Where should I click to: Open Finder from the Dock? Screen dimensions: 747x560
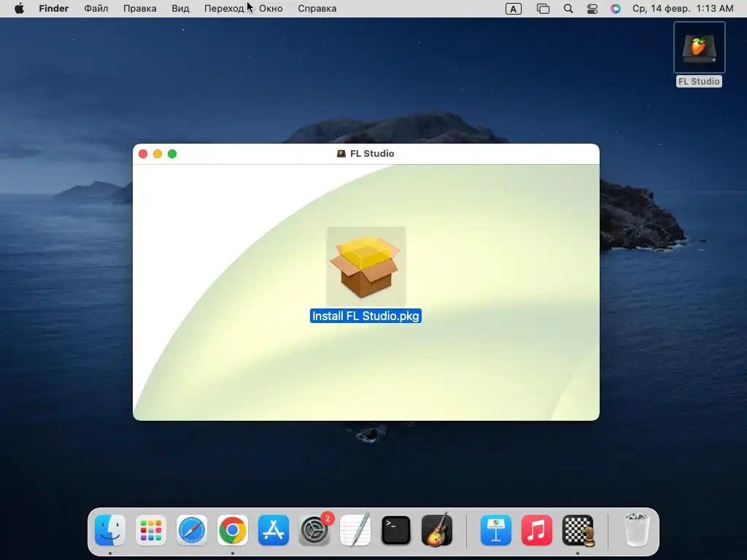(x=110, y=530)
